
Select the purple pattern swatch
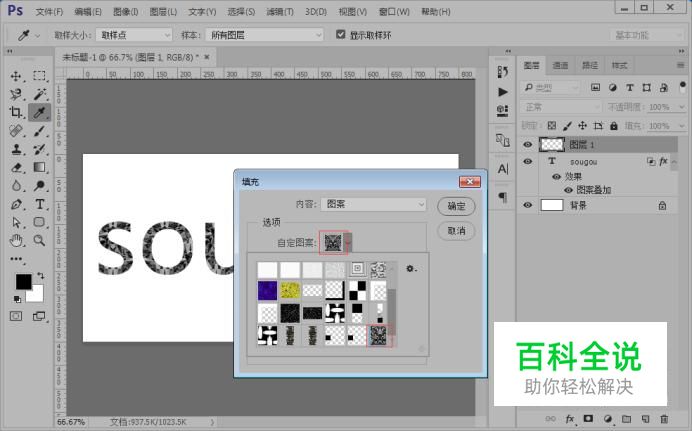[267, 291]
